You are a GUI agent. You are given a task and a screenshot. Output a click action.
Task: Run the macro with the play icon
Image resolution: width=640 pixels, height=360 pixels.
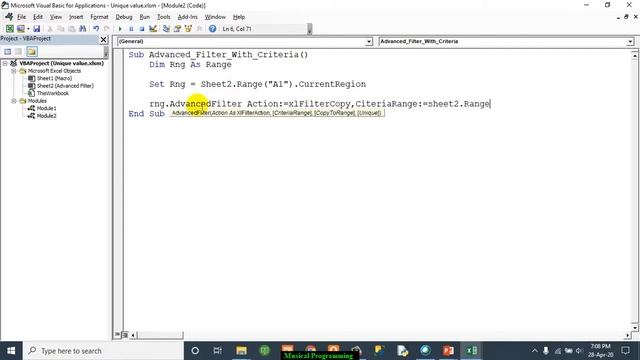point(120,29)
